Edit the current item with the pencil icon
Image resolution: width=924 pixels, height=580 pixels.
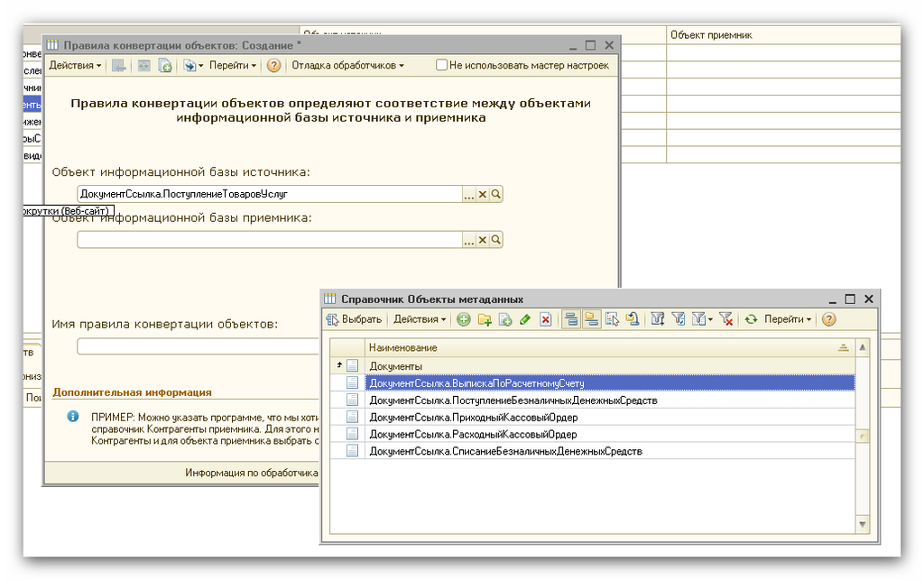tap(525, 319)
